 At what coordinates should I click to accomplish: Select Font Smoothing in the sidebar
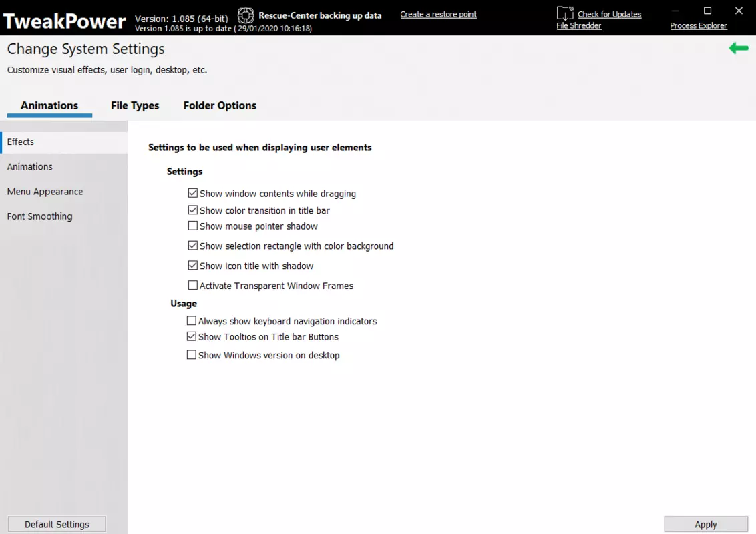point(64,216)
